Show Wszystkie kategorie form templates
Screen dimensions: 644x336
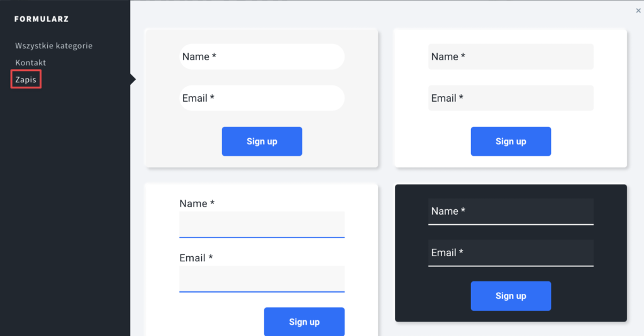point(54,46)
